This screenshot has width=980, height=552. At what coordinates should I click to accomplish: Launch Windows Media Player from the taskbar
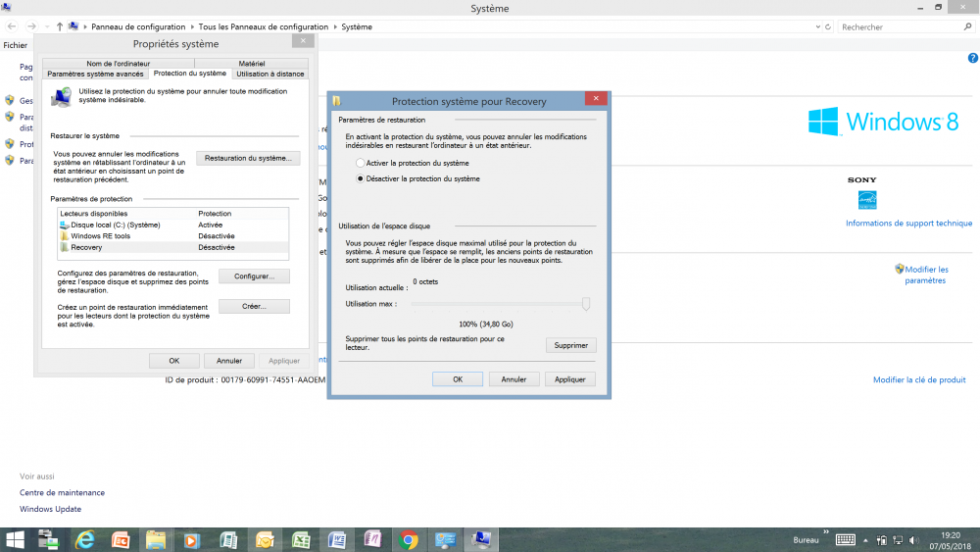pos(191,539)
